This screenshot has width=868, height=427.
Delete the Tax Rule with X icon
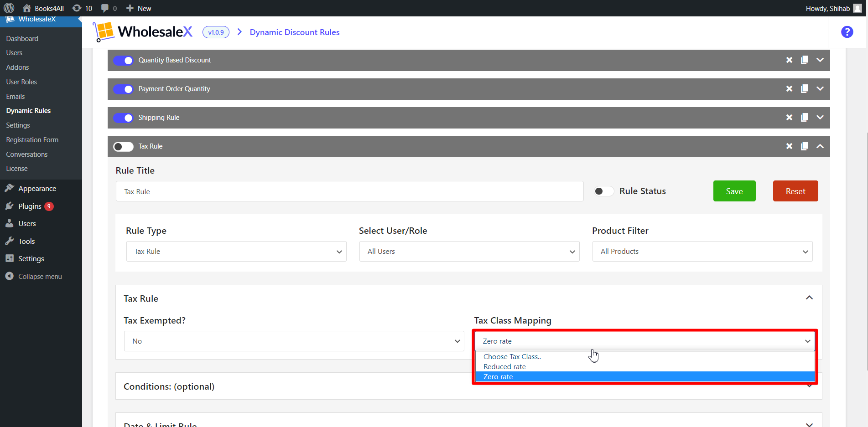coord(789,146)
